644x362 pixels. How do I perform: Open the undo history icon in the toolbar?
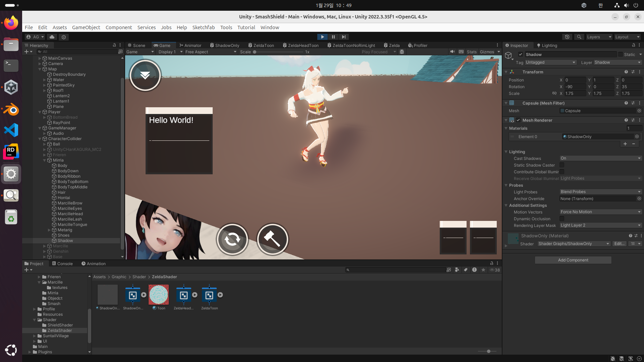pyautogui.click(x=567, y=37)
